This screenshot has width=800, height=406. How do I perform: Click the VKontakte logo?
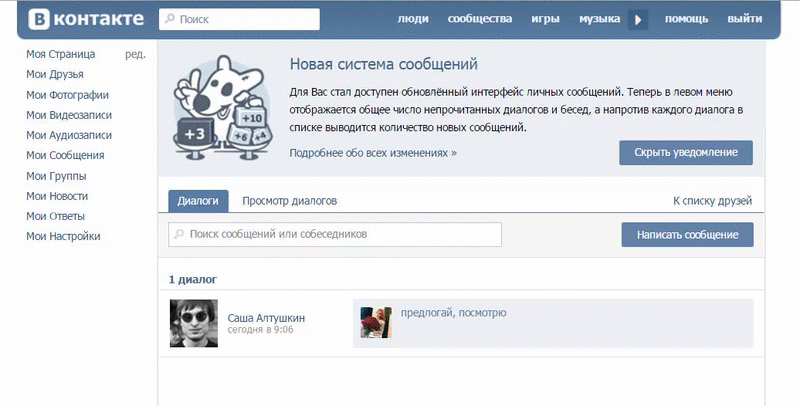86,19
